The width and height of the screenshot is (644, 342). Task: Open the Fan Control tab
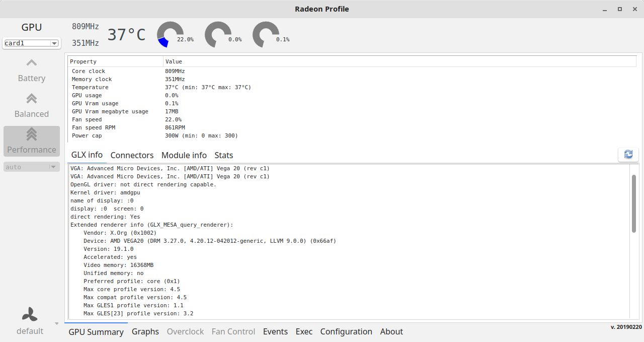233,331
